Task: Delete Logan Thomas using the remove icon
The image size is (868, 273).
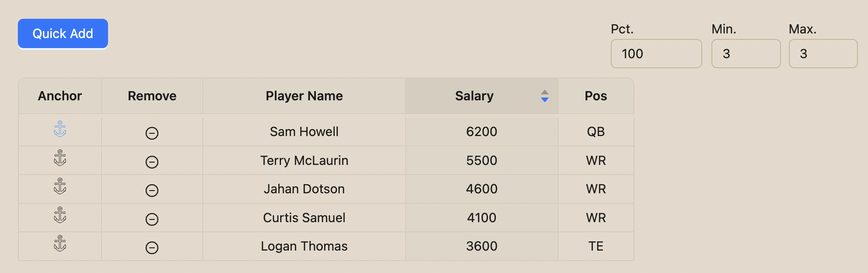Action: pyautogui.click(x=152, y=248)
